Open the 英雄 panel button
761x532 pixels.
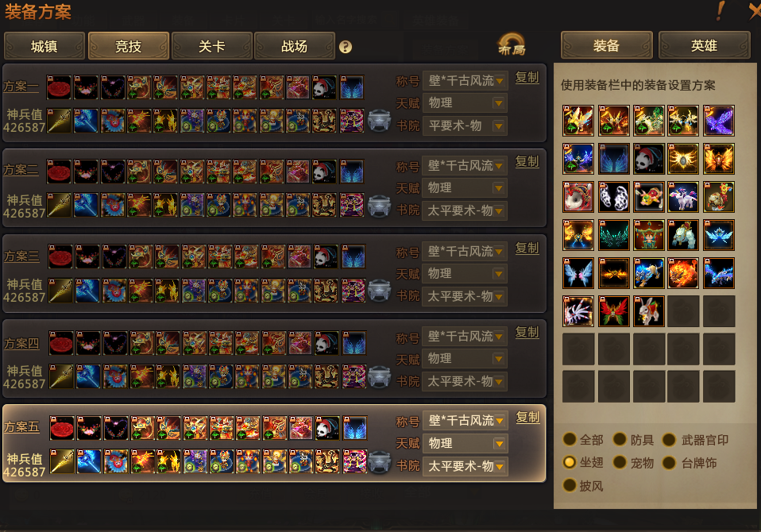[705, 45]
